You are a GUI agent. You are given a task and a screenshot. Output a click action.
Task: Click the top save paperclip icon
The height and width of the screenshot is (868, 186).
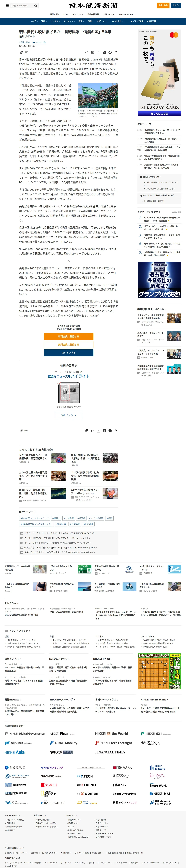click(21, 52)
